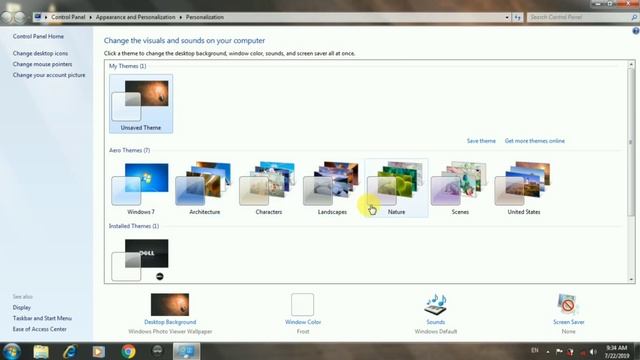Open Ease of Access Center link
640x360 pixels.
pos(39,329)
